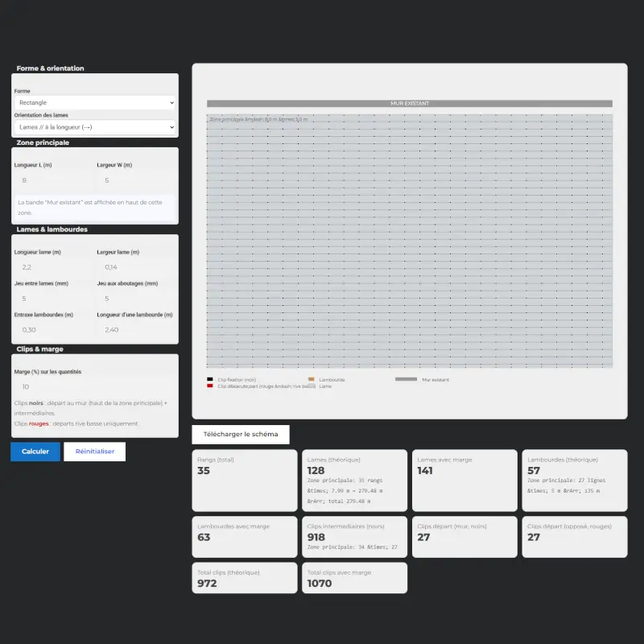Click the Marge (%) sur les quantités field
644x644 pixels.
(94, 386)
